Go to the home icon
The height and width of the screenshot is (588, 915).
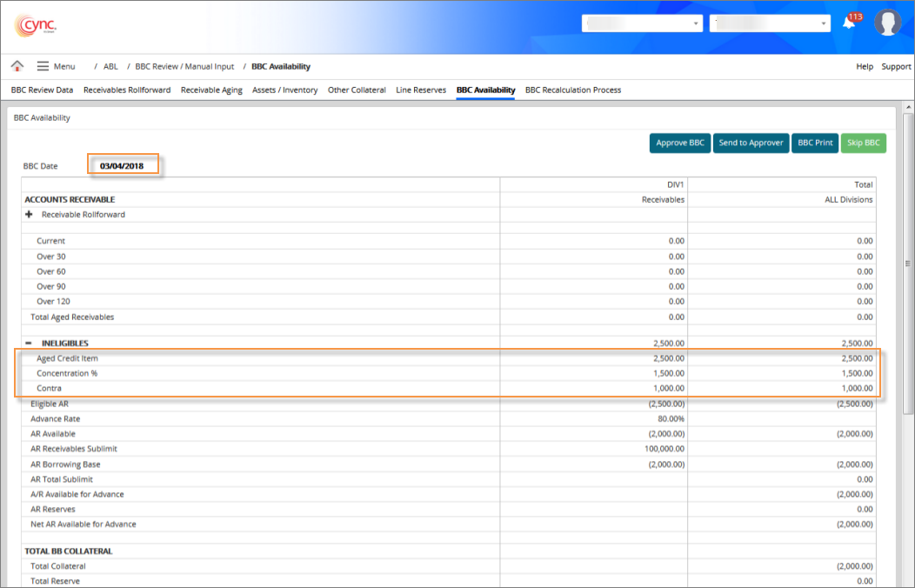pyautogui.click(x=17, y=66)
